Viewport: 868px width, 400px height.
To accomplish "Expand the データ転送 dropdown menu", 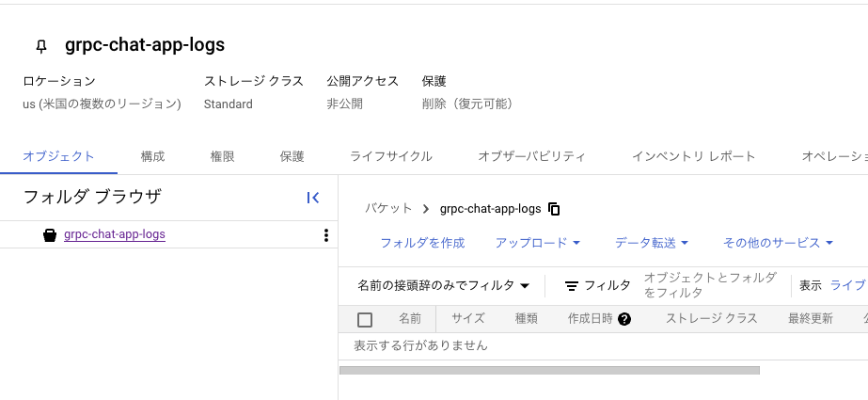I will point(652,243).
